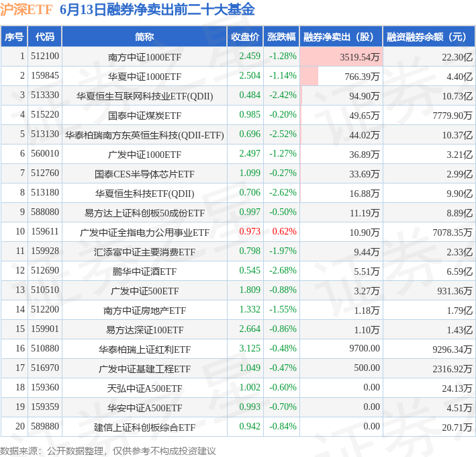This screenshot has height=457, width=476.
Task: Click 国泰CES半导体芯片ETF fund name
Action: tap(144, 174)
